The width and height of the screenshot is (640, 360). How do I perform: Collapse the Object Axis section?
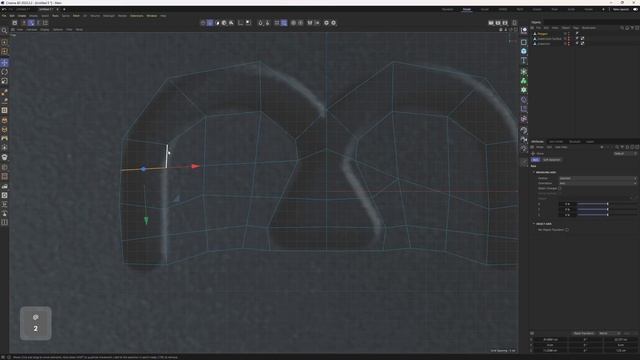(533, 224)
